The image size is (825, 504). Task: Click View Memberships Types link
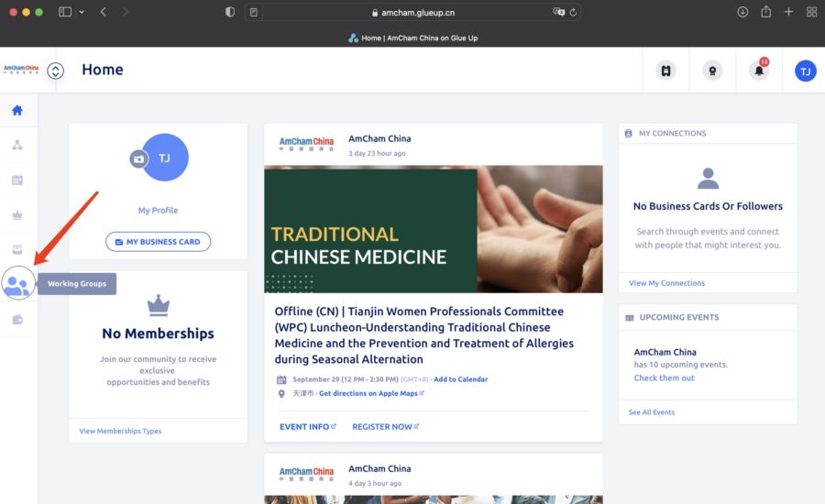120,431
